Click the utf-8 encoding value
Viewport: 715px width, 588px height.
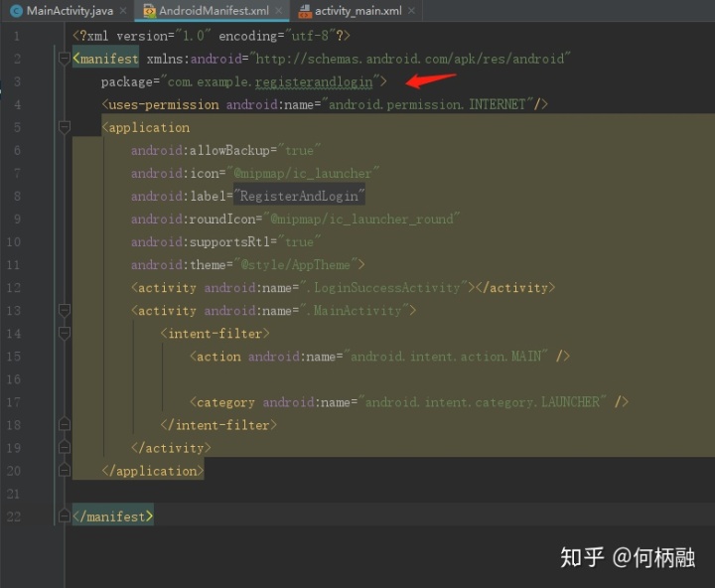tap(310, 36)
